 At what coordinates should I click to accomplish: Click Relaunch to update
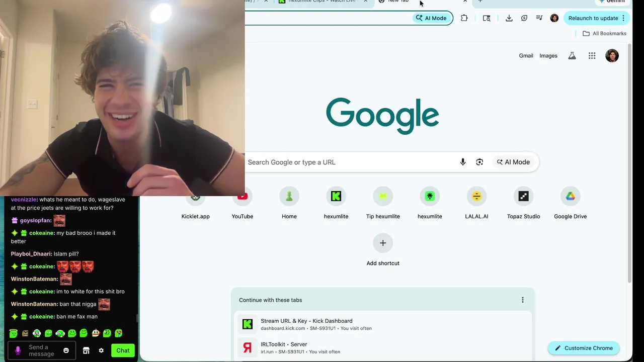[x=593, y=18]
